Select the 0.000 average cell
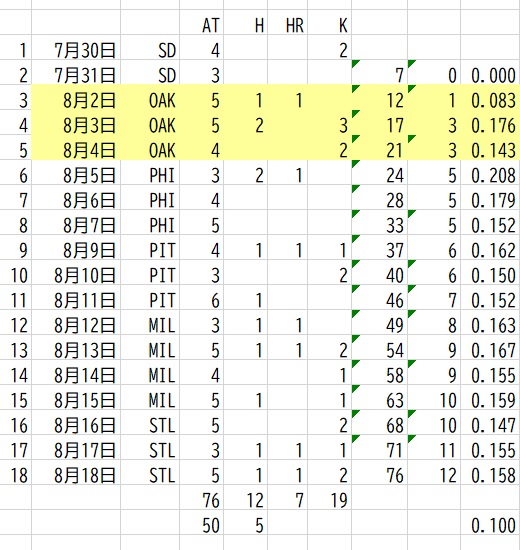The height and width of the screenshot is (550, 520). [x=491, y=73]
